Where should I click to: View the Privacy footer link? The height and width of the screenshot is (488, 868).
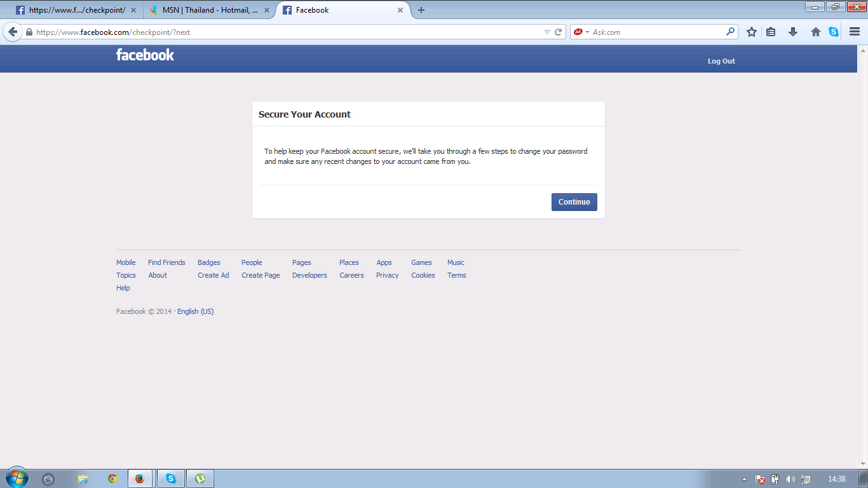tap(388, 275)
